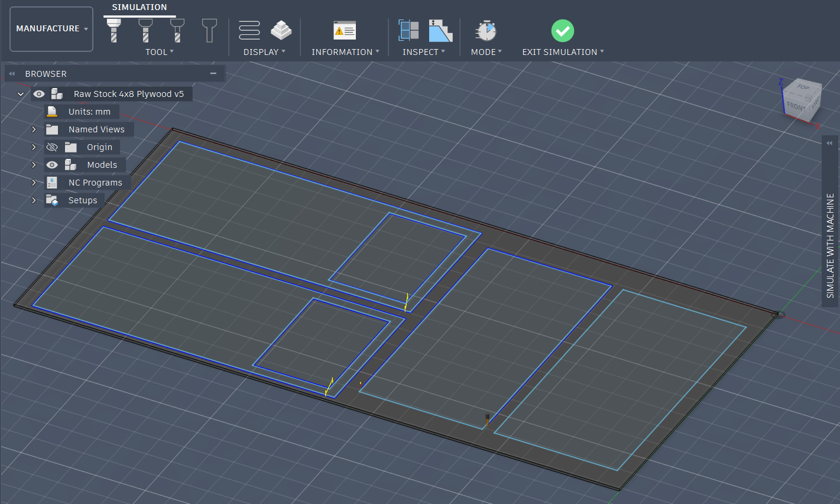Open the INSPECT dropdown menu
Viewport: 840px width, 504px height.
(424, 52)
